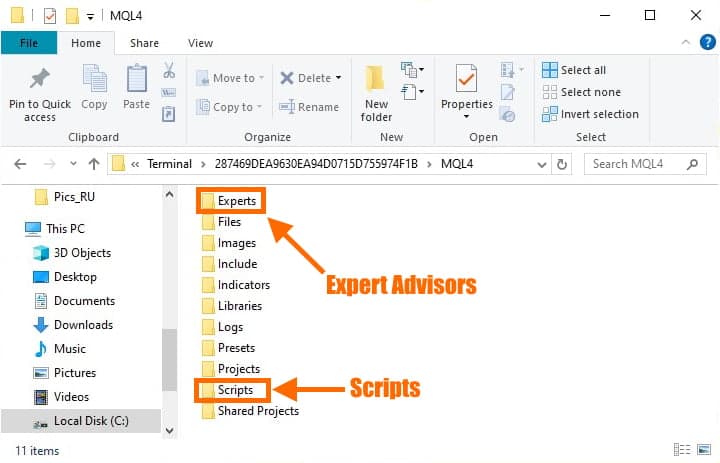Screen dimensions: 720x463
Task: Go back with the left arrow
Action: click(20, 164)
